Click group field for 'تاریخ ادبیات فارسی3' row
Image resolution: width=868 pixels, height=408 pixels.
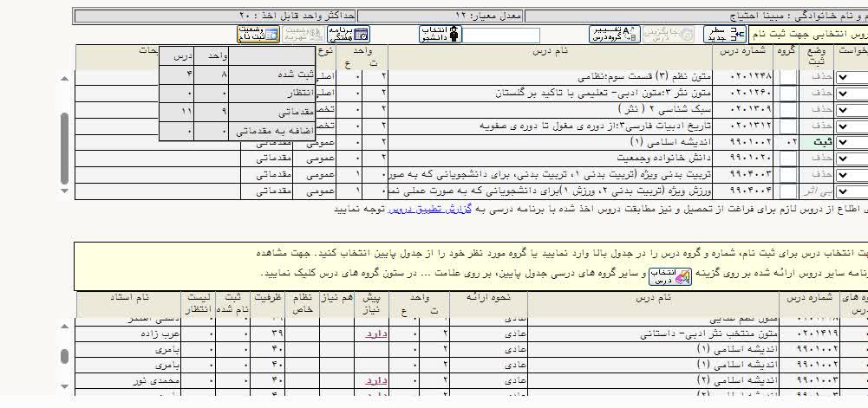(x=787, y=126)
